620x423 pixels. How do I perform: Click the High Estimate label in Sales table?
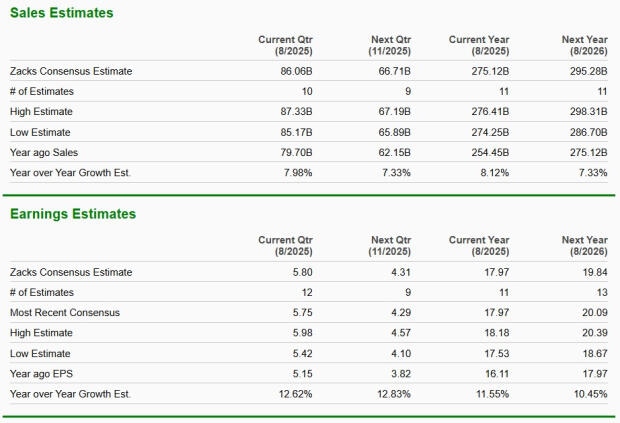(x=41, y=111)
